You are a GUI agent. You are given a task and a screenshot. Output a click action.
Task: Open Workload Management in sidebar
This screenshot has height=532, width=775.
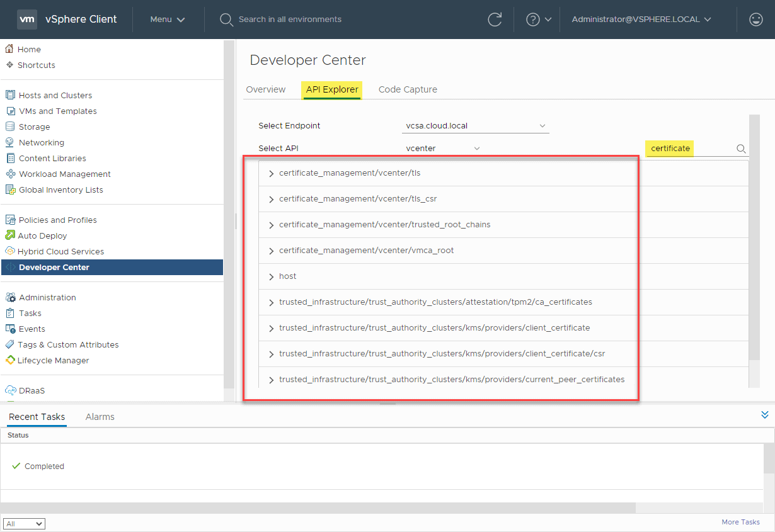pos(64,174)
